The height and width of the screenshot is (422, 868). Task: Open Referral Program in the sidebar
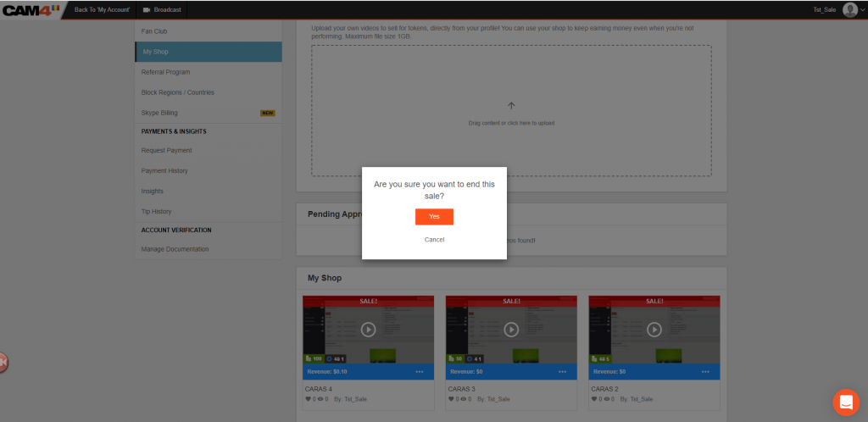pyautogui.click(x=165, y=72)
